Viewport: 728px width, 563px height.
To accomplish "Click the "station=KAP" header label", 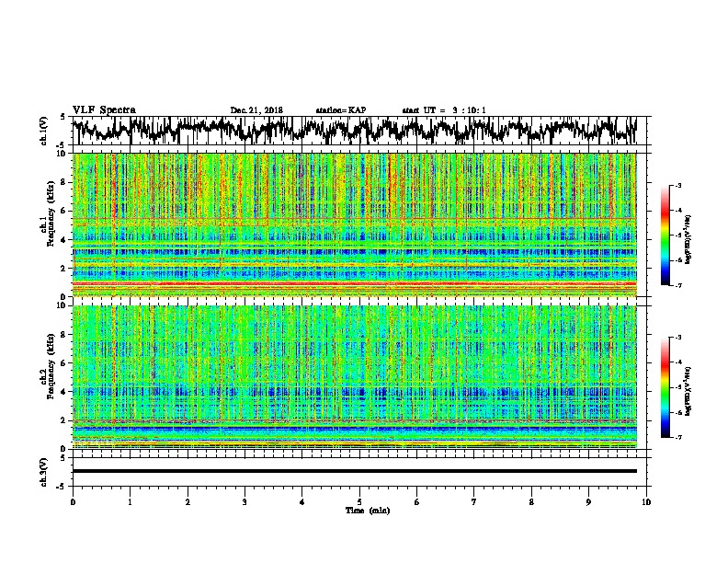I will tap(340, 110).
